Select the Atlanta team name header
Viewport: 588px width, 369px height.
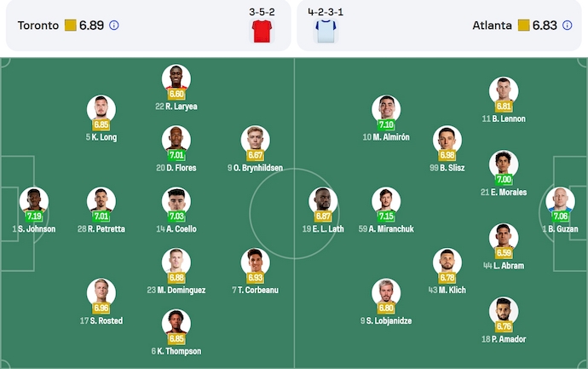(x=493, y=26)
